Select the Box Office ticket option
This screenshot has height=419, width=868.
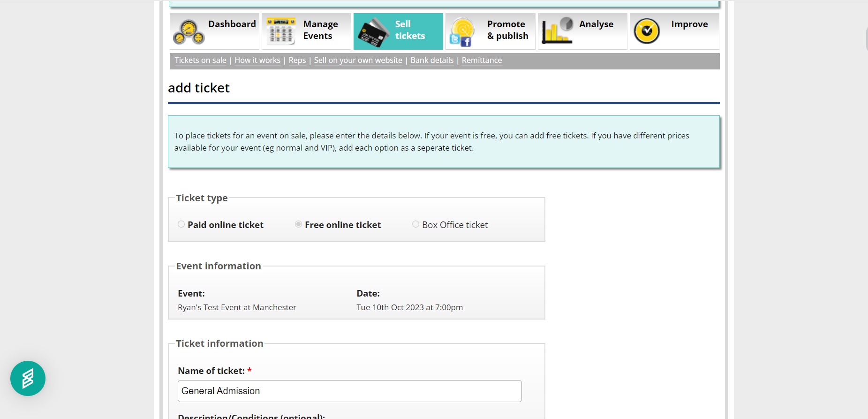coord(415,224)
